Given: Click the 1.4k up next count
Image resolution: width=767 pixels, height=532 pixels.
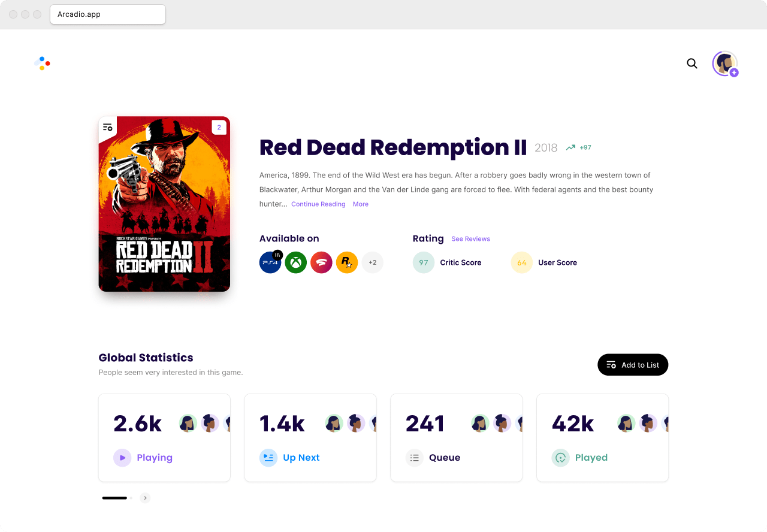Looking at the screenshot, I should pyautogui.click(x=282, y=424).
